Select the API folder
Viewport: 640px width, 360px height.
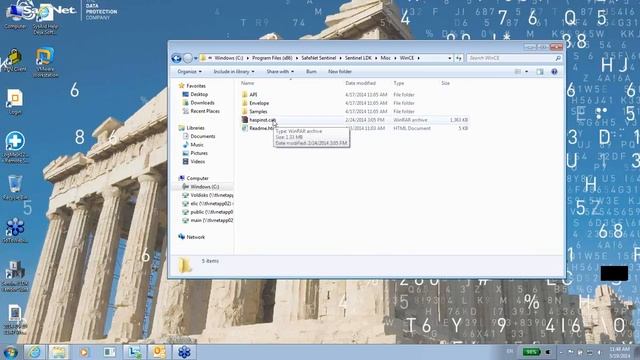tap(253, 94)
